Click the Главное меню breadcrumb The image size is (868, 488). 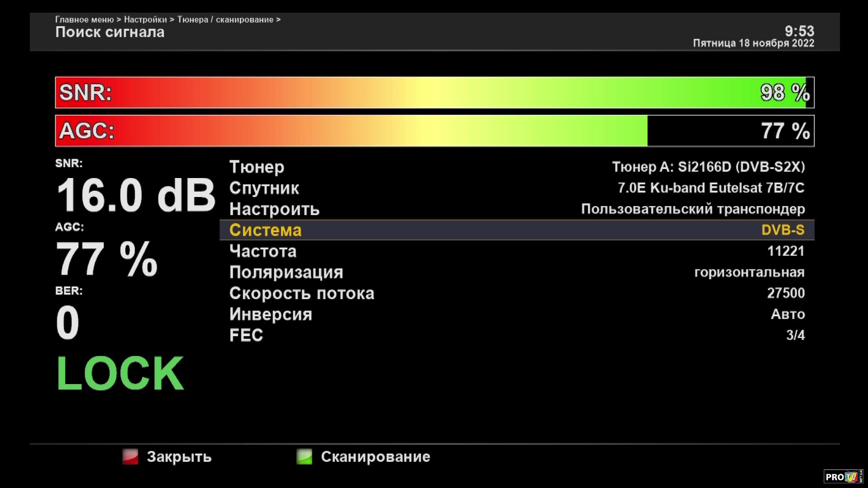pos(84,19)
